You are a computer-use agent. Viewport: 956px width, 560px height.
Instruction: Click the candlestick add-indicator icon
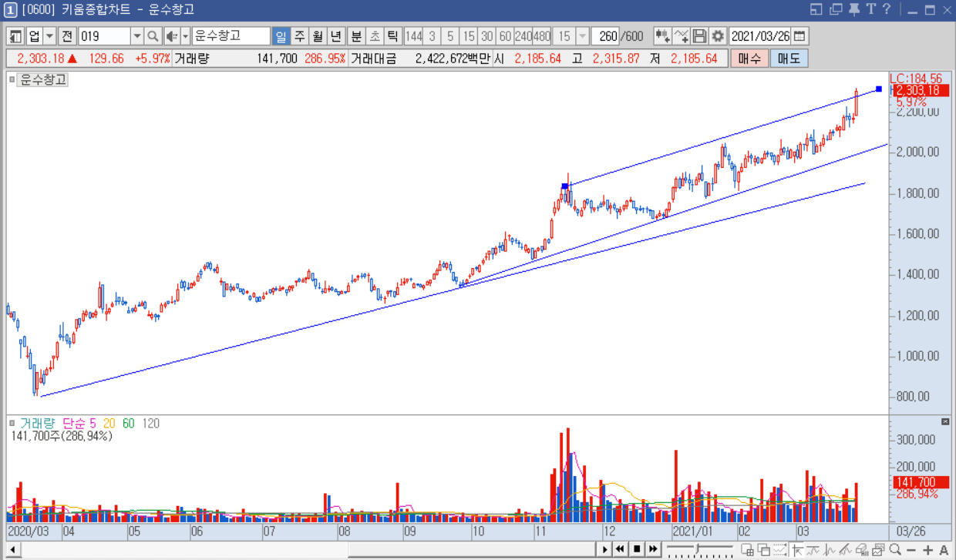(663, 36)
